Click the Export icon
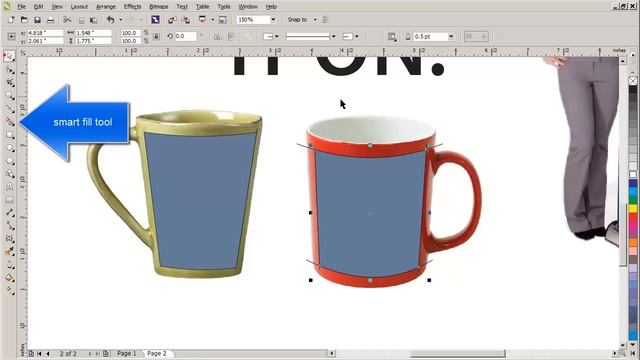The image size is (640, 360). [186, 20]
